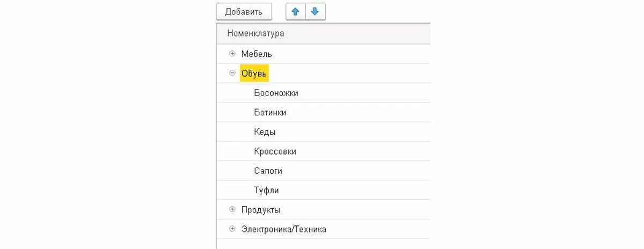
Task: Expand the Продукты group
Action: coord(232,209)
